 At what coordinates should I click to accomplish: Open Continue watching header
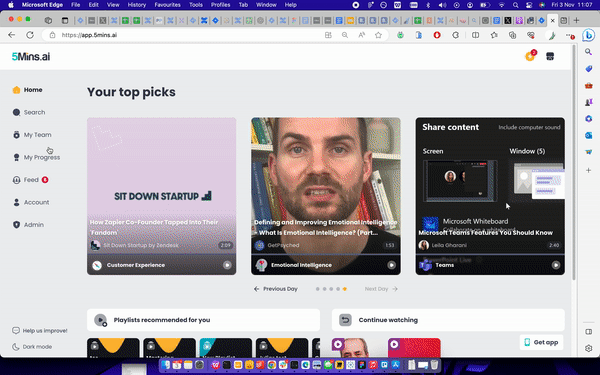click(x=448, y=320)
